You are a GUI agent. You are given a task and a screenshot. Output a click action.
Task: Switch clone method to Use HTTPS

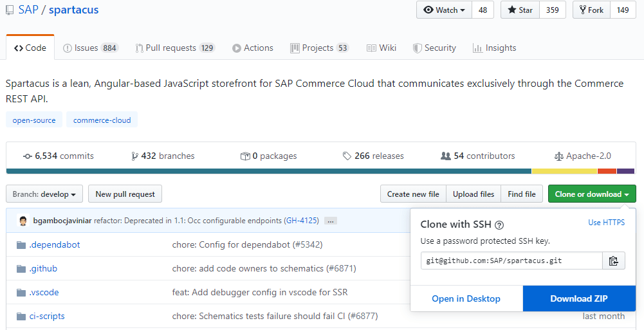click(x=606, y=223)
